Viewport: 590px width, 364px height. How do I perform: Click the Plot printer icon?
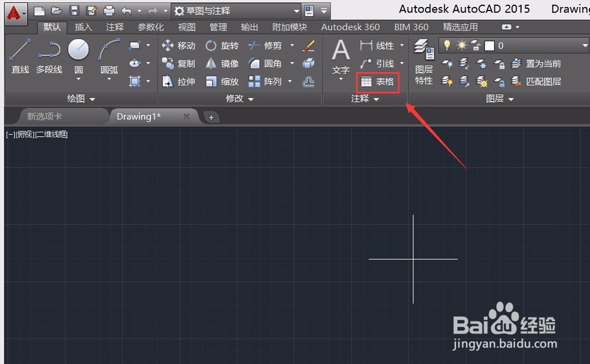click(x=109, y=11)
